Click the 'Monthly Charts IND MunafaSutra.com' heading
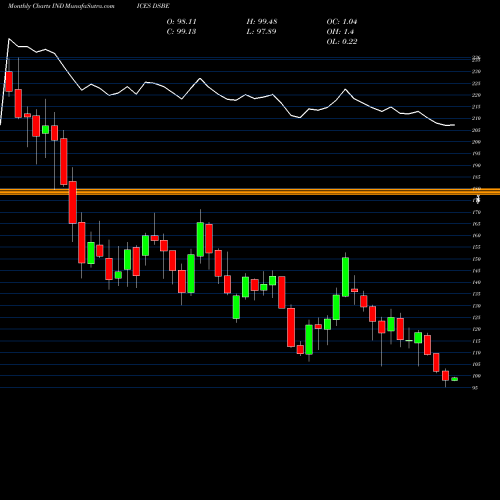Screen dimensions: 500x500 click(x=61, y=6)
